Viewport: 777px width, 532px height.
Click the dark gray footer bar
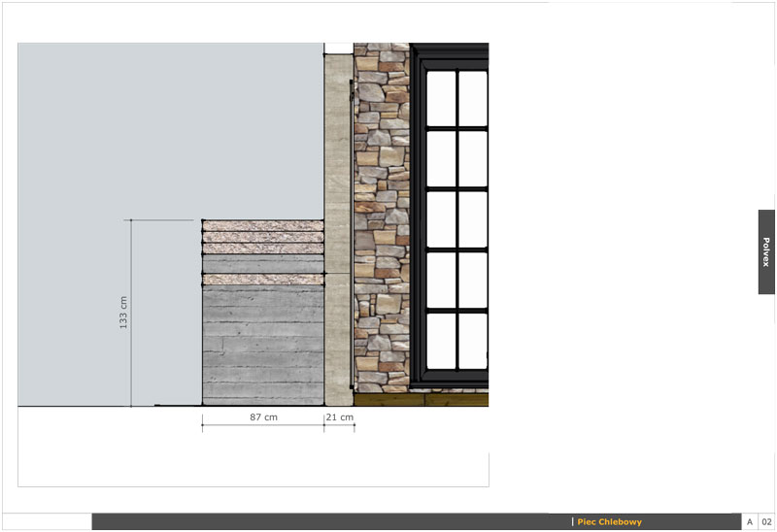click(321, 522)
